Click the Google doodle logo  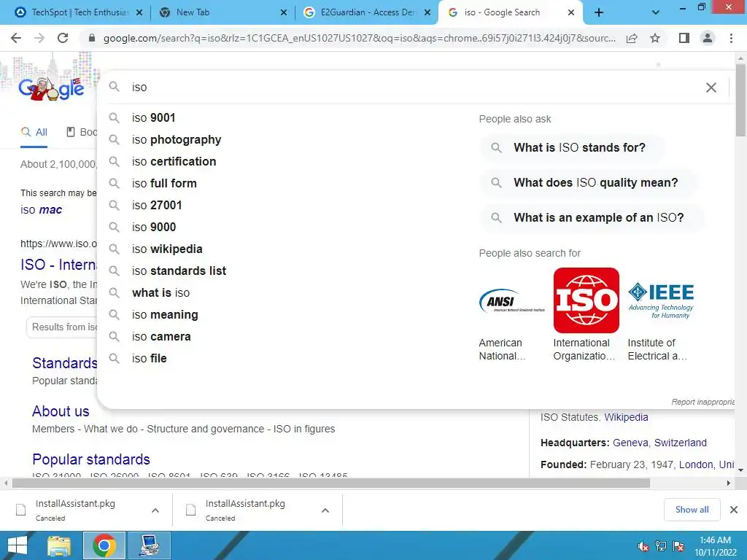pos(52,88)
